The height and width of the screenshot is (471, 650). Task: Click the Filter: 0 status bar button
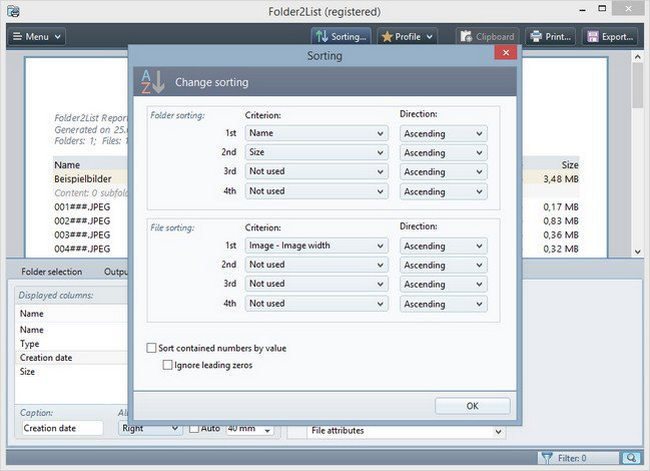579,458
